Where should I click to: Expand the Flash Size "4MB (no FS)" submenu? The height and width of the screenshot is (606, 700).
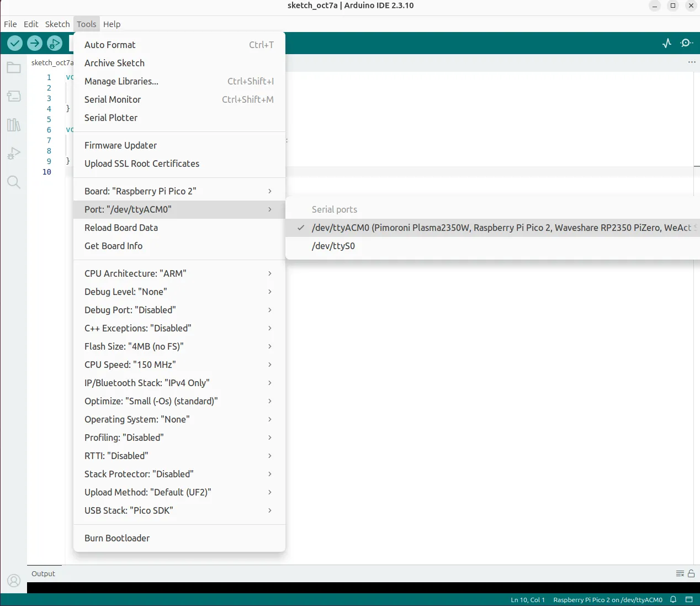click(179, 346)
